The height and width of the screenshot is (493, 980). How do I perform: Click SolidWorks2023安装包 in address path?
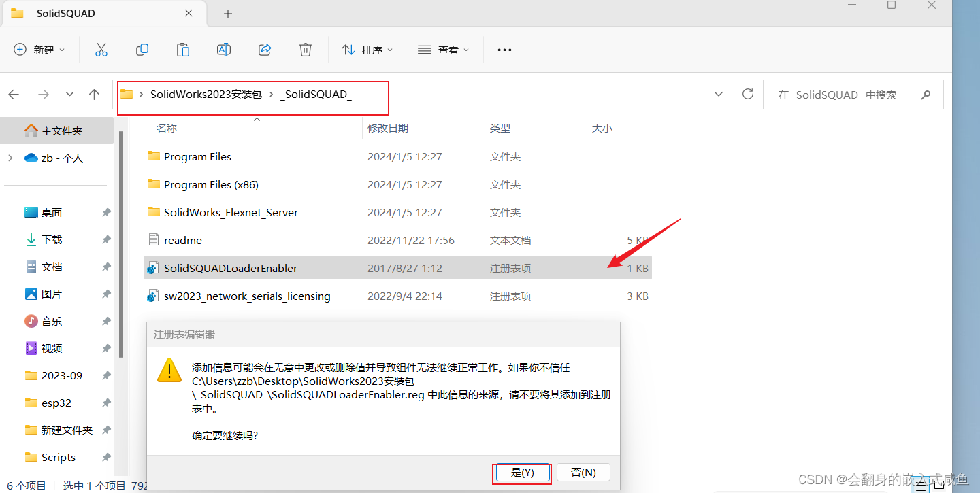[206, 95]
